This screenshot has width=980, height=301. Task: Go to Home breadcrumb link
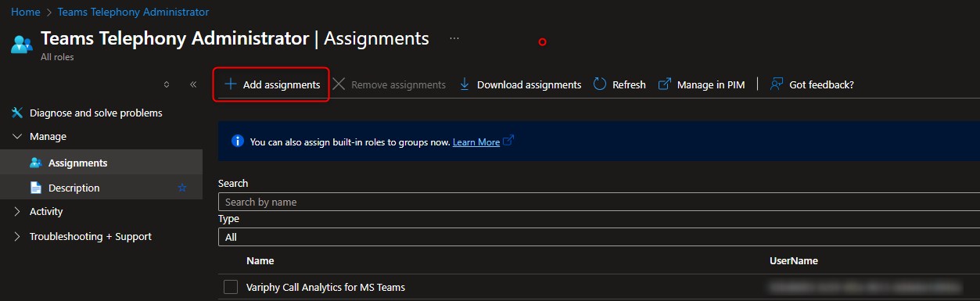click(26, 12)
